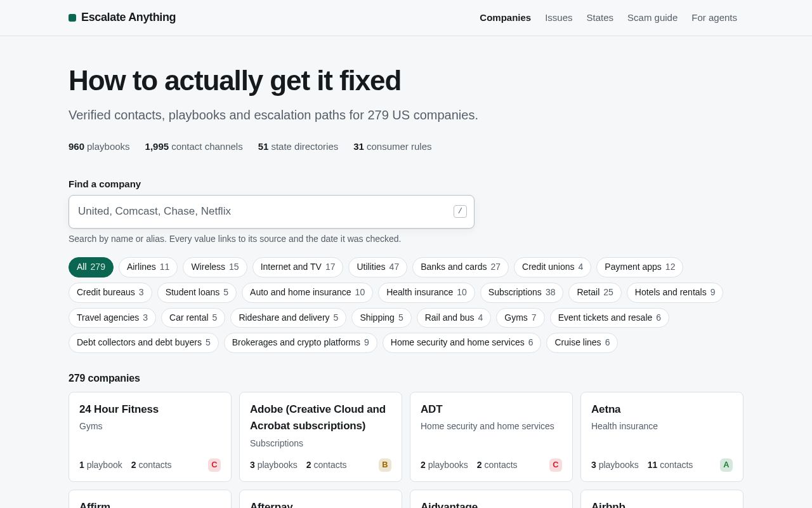Click the Escalate Anything site title

pos(129,18)
